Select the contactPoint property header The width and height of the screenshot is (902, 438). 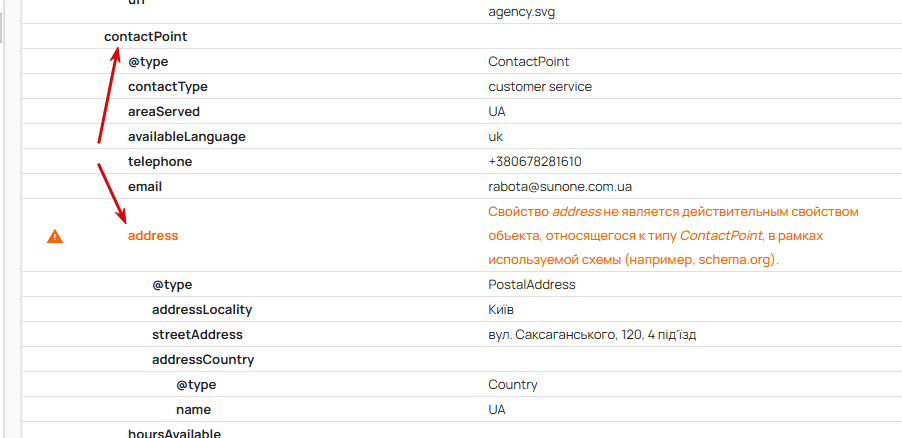click(x=145, y=37)
